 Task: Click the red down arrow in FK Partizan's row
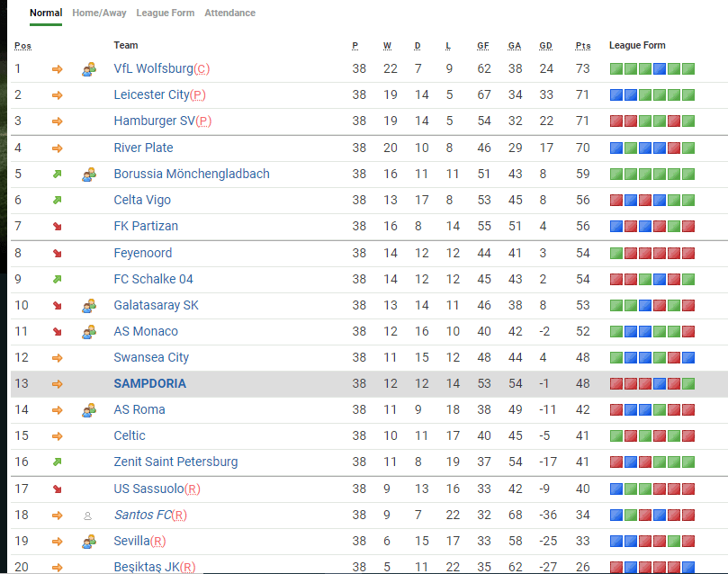[58, 227]
